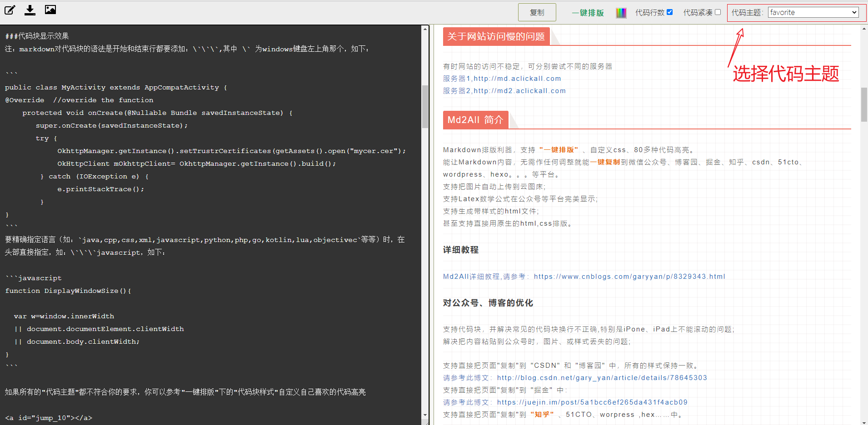Click the 'public class MyActivity' code line
The width and height of the screenshot is (868, 425).
tap(116, 87)
